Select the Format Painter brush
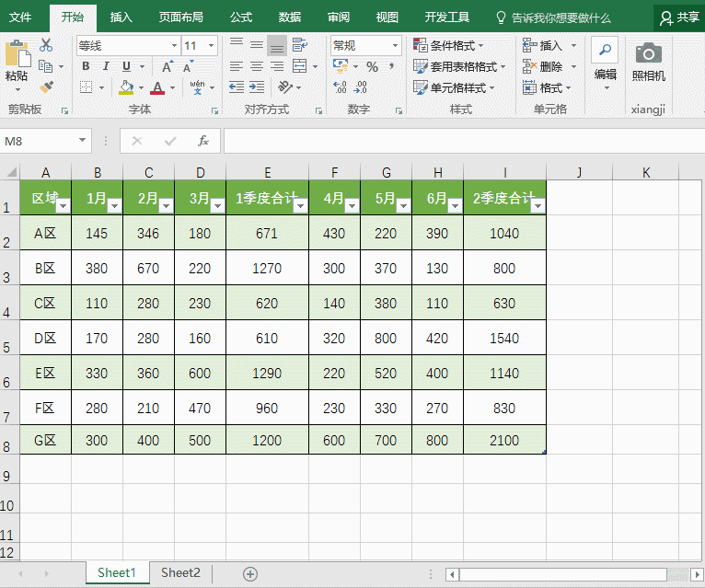Viewport: 705px width, 588px height. pos(46,87)
